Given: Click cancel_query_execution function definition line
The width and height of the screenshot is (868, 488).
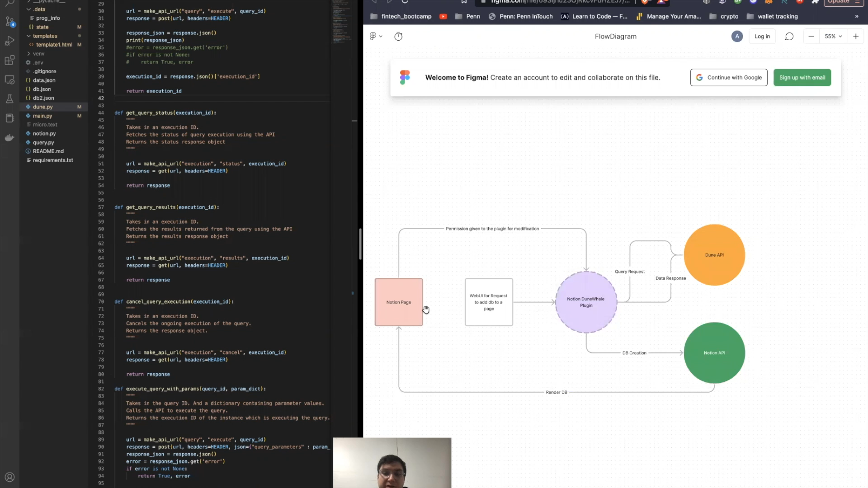Looking at the screenshot, I should [174, 302].
